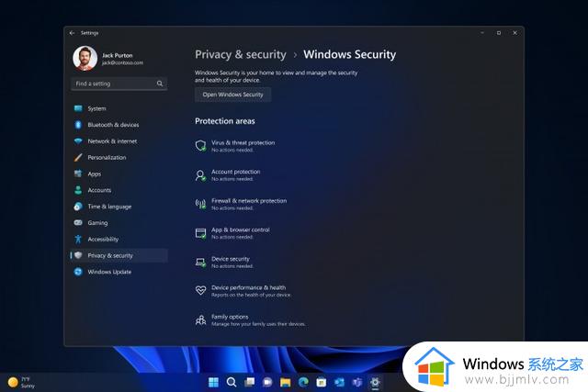The width and height of the screenshot is (588, 392).
Task: Open Accessibility settings
Action: click(119, 239)
